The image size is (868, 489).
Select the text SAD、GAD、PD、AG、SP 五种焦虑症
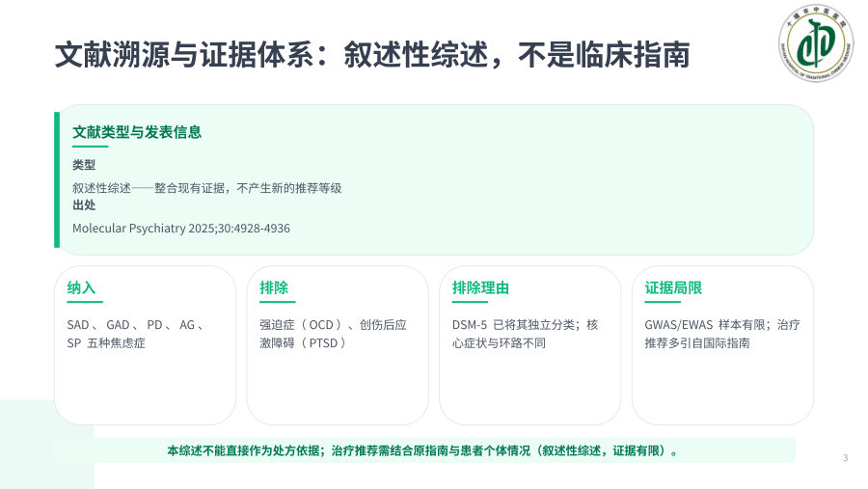pos(136,334)
